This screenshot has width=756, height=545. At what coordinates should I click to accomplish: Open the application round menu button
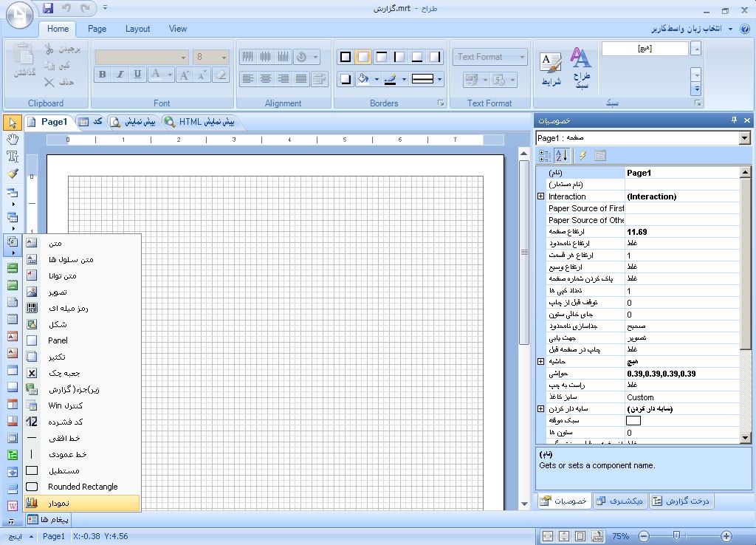point(19,16)
